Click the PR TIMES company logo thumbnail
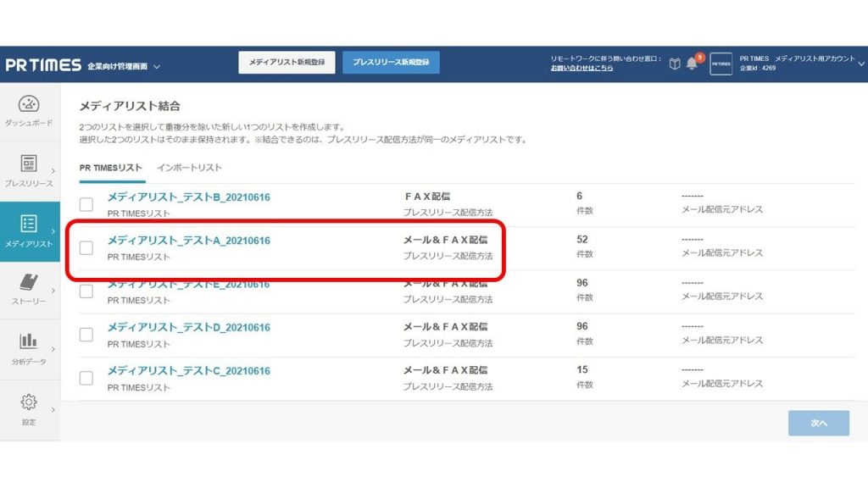 pyautogui.click(x=721, y=64)
